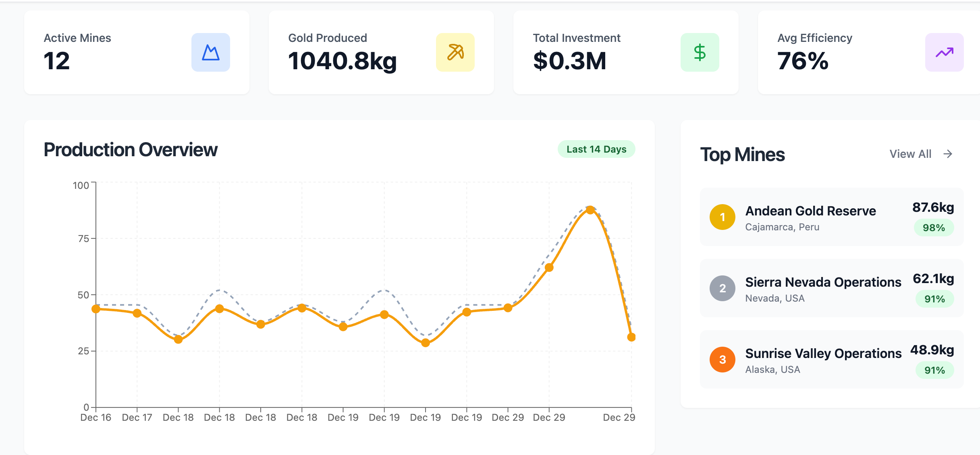The image size is (980, 455).
Task: Click the chart point above Dec 17
Action: [x=137, y=313]
